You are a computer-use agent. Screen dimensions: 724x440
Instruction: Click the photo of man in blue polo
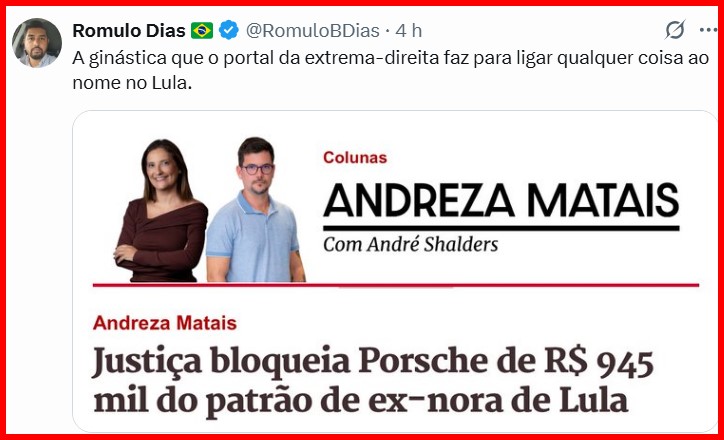pyautogui.click(x=255, y=209)
